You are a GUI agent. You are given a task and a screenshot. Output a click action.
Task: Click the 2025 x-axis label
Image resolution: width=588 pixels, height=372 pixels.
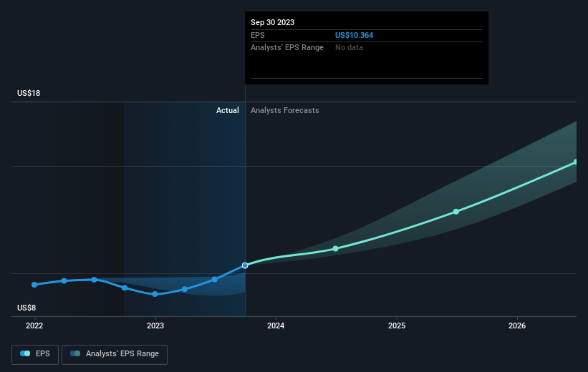point(397,326)
